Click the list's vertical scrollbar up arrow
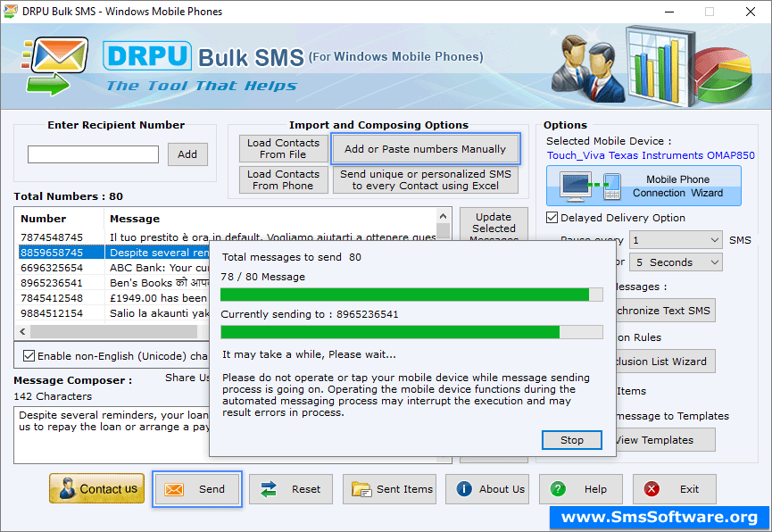The width and height of the screenshot is (772, 532). point(443,216)
